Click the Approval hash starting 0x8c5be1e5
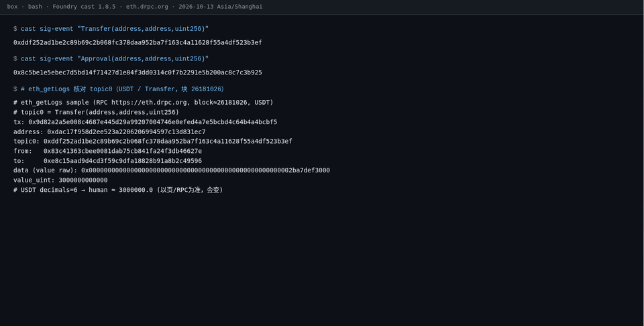Viewport: 644px width, 326px height. [x=138, y=72]
